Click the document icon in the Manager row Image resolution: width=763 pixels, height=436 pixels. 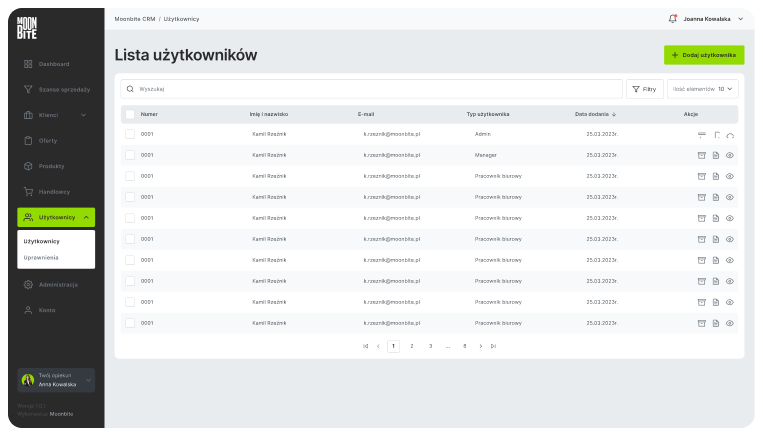[716, 155]
